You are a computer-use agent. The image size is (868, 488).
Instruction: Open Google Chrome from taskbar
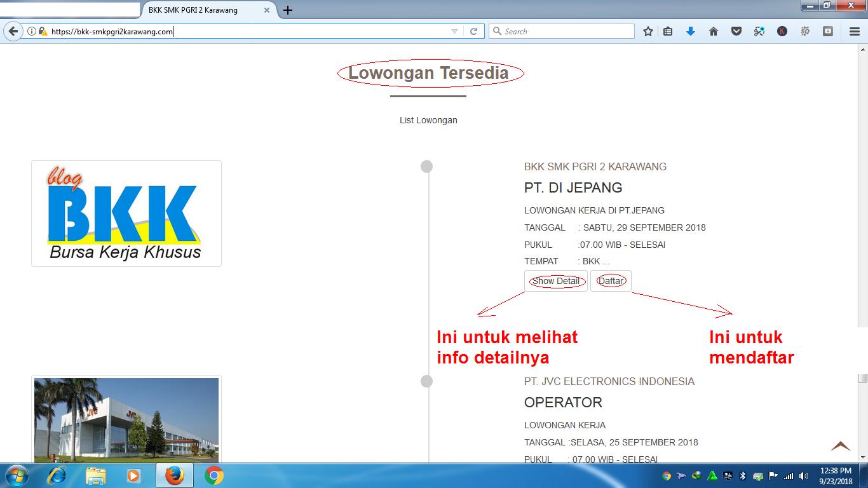(214, 475)
